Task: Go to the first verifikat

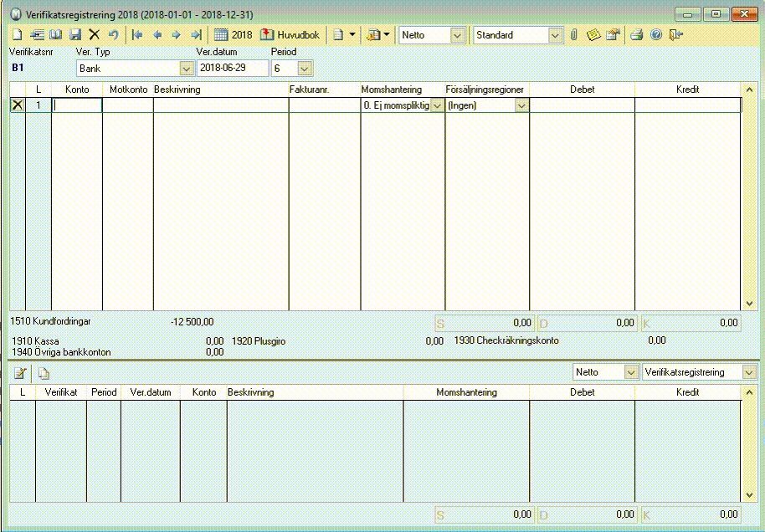Action: pos(137,34)
